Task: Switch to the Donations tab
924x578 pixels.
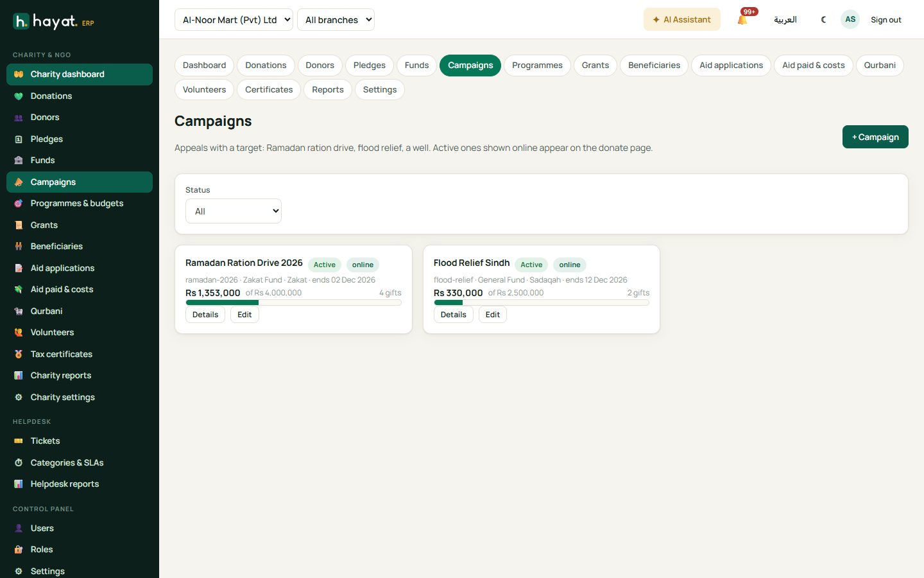Action: coord(266,66)
